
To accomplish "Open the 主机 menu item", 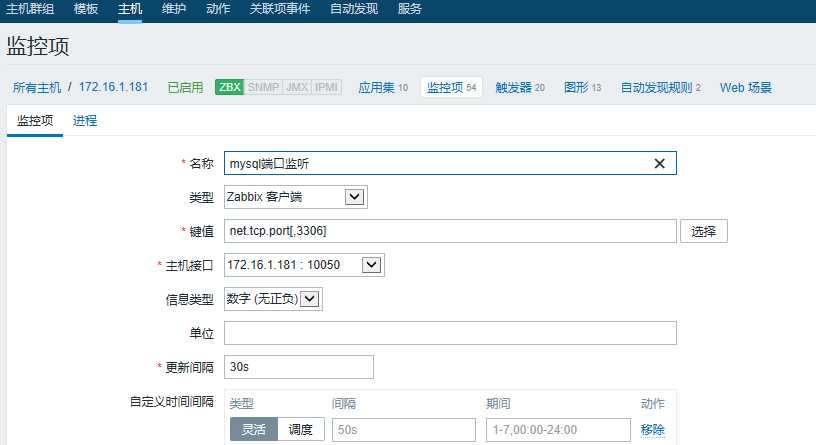I will (x=130, y=9).
